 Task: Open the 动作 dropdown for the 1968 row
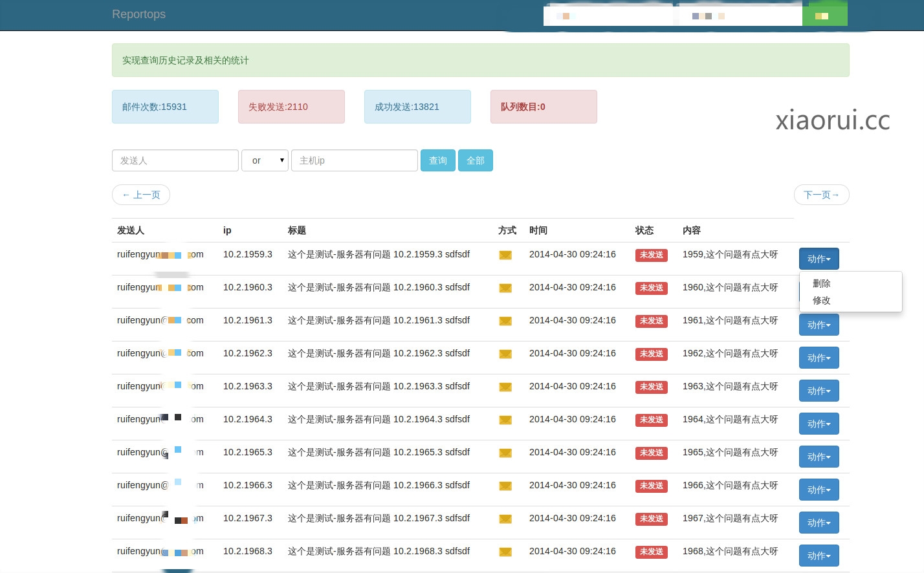tap(819, 556)
